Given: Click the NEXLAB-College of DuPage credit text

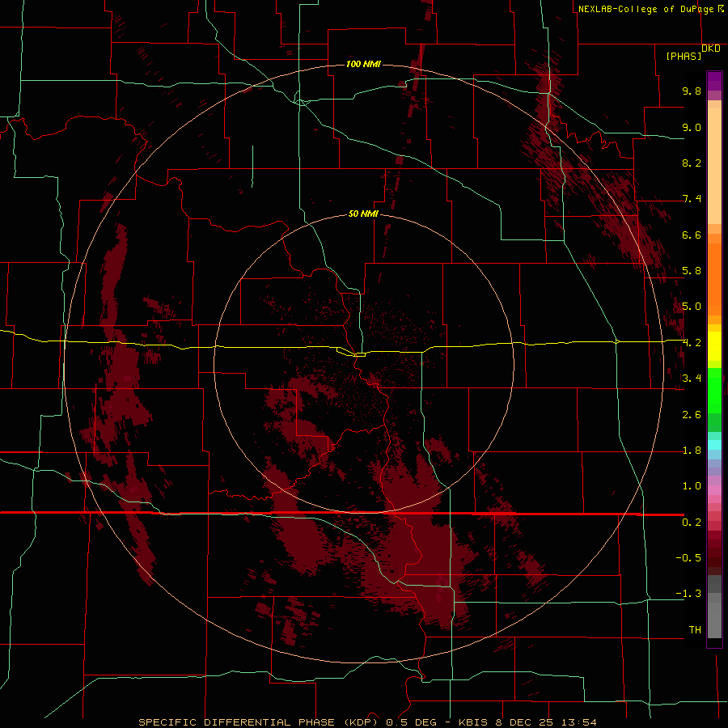Looking at the screenshot, I should (645, 9).
